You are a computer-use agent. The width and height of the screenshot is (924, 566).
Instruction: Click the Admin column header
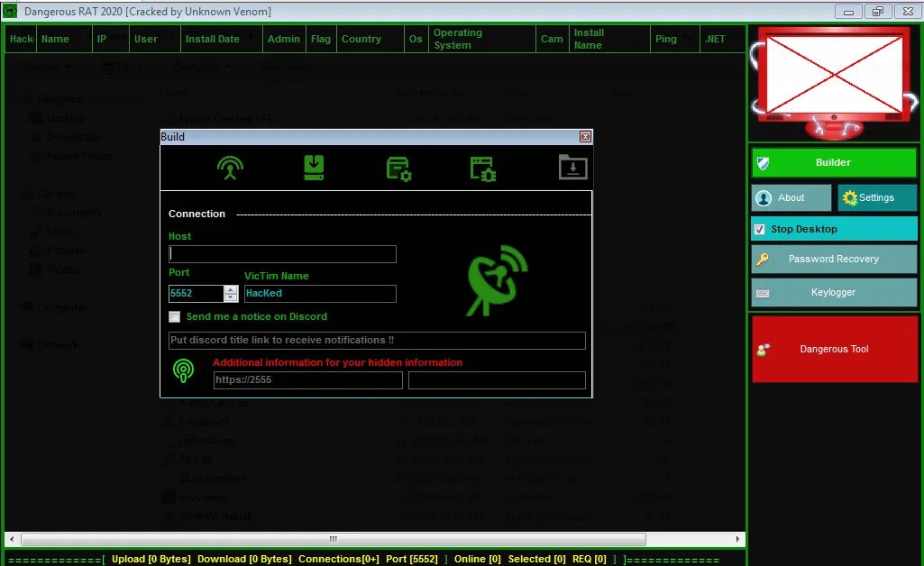pos(283,39)
